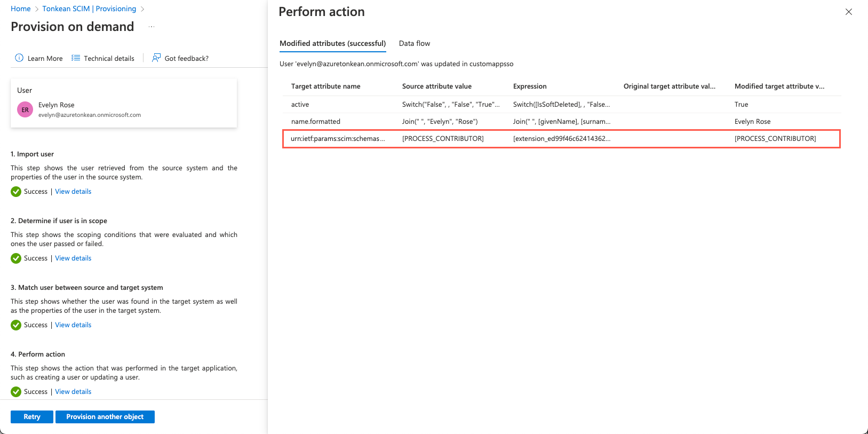868x434 pixels.
Task: View details for Match user step
Action: (x=73, y=325)
